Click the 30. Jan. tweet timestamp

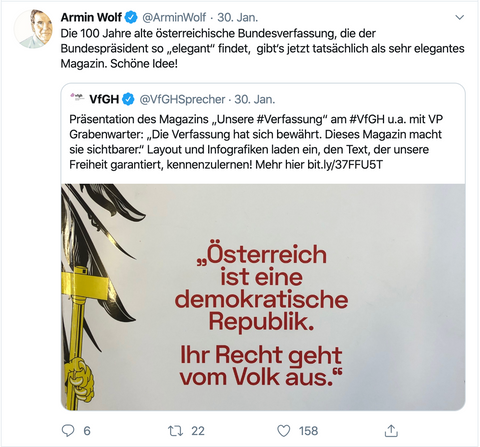pos(238,17)
